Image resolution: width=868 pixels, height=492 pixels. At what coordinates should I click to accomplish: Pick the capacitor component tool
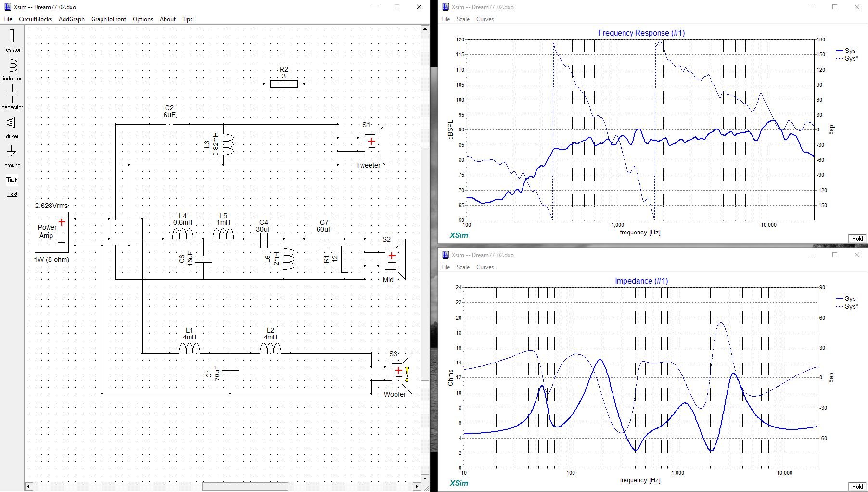(12, 98)
